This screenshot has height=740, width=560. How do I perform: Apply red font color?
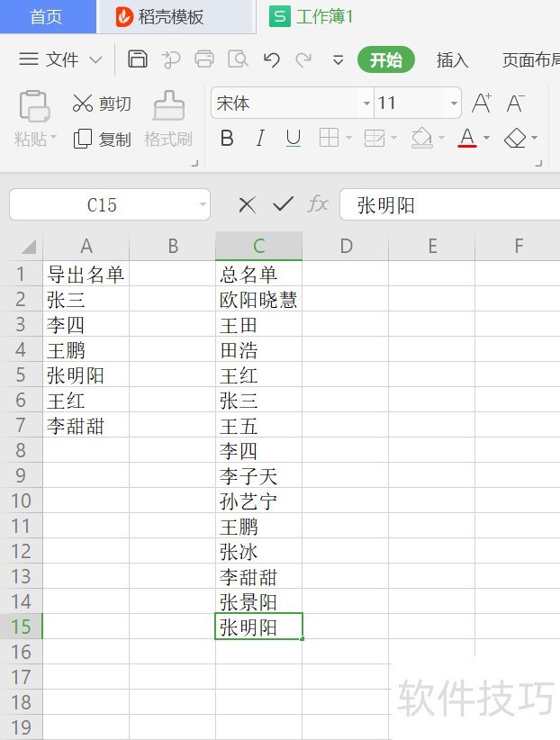pos(467,138)
